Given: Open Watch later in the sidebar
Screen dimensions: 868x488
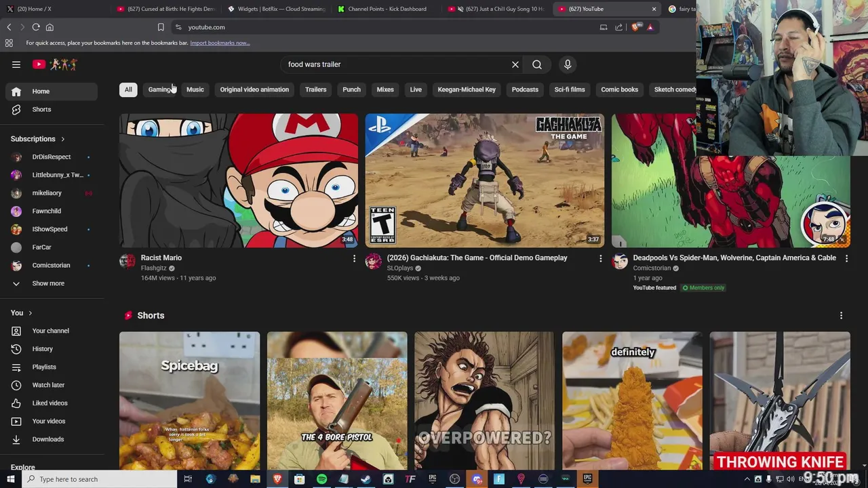Looking at the screenshot, I should (x=52, y=385).
